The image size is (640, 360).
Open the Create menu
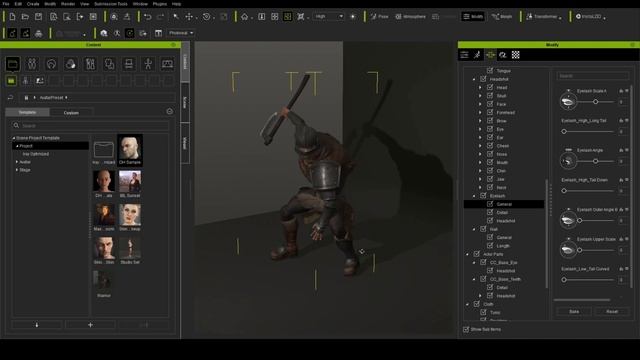pos(33,4)
